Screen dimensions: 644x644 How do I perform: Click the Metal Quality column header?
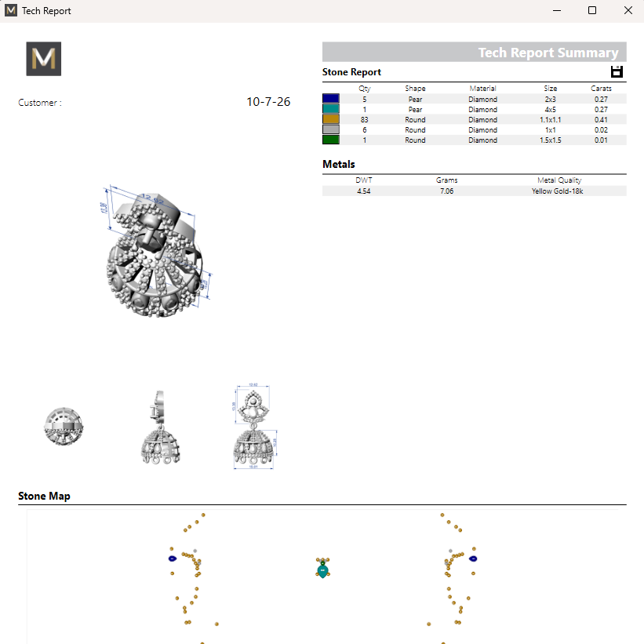[x=559, y=180]
